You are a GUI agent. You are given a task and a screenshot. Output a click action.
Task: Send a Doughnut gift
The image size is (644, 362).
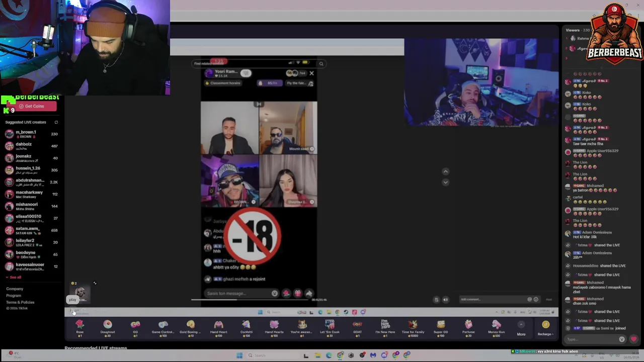click(x=107, y=328)
